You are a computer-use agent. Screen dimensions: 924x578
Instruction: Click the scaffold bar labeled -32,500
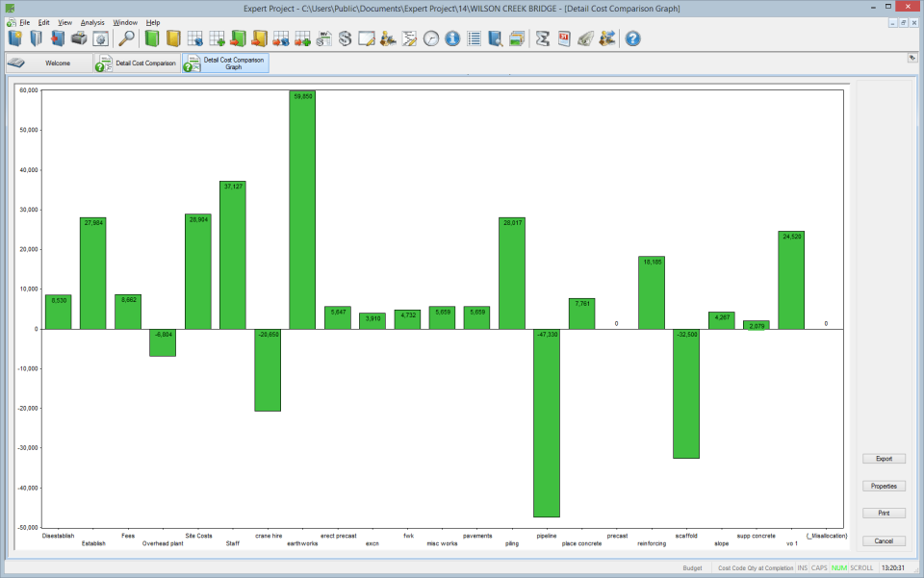click(x=686, y=393)
